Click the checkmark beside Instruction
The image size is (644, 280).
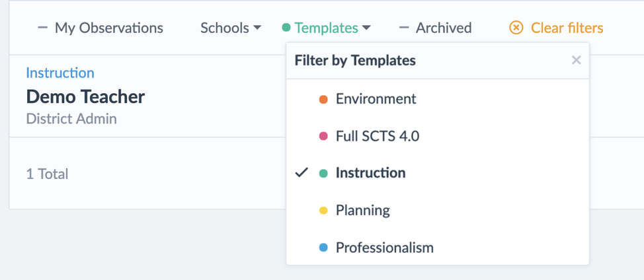[302, 173]
